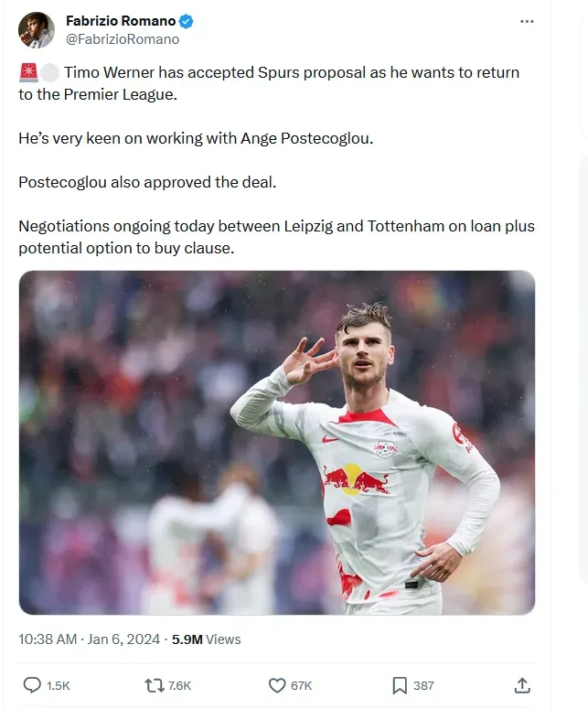Image resolution: width=588 pixels, height=709 pixels.
Task: Open Fabrizio Romano's profile avatar
Action: 37,30
